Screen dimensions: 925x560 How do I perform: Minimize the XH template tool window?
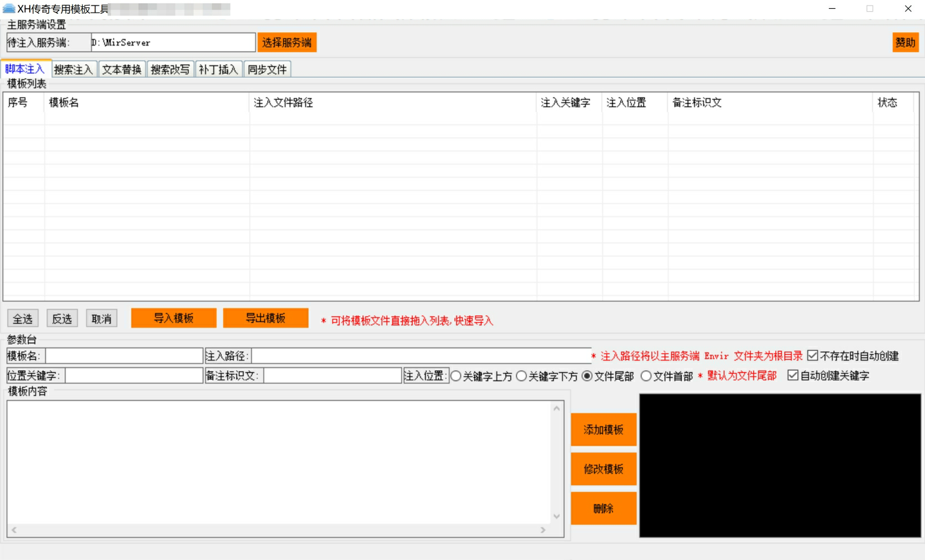[x=832, y=9]
